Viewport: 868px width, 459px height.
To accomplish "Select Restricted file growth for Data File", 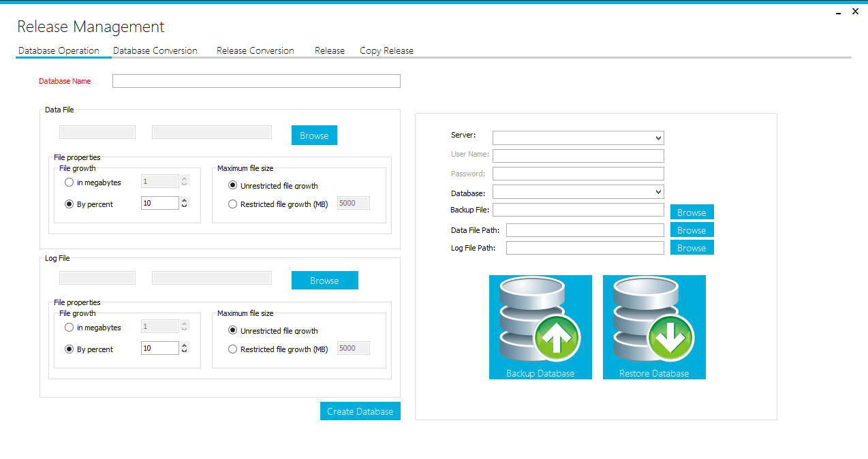I will click(x=233, y=204).
